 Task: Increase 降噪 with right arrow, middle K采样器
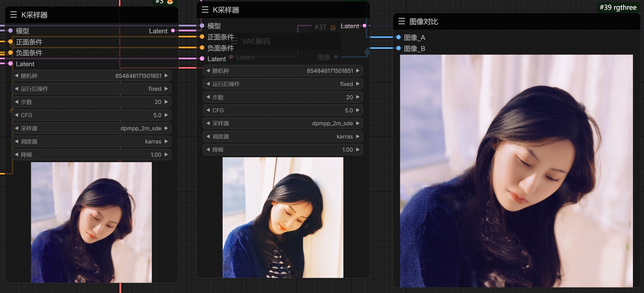[x=358, y=150]
